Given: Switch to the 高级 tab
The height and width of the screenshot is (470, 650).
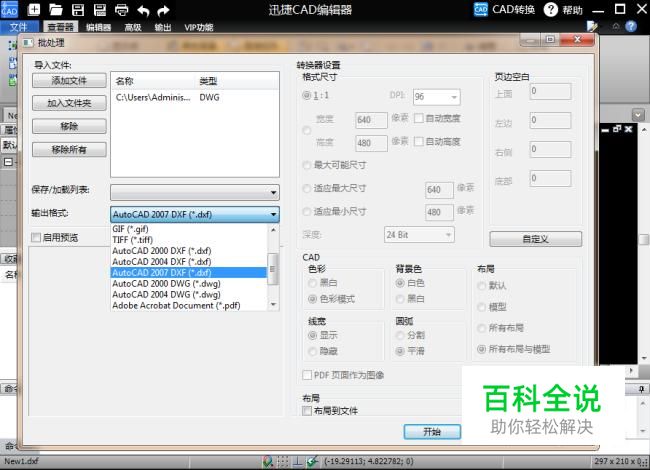Looking at the screenshot, I should point(133,27).
